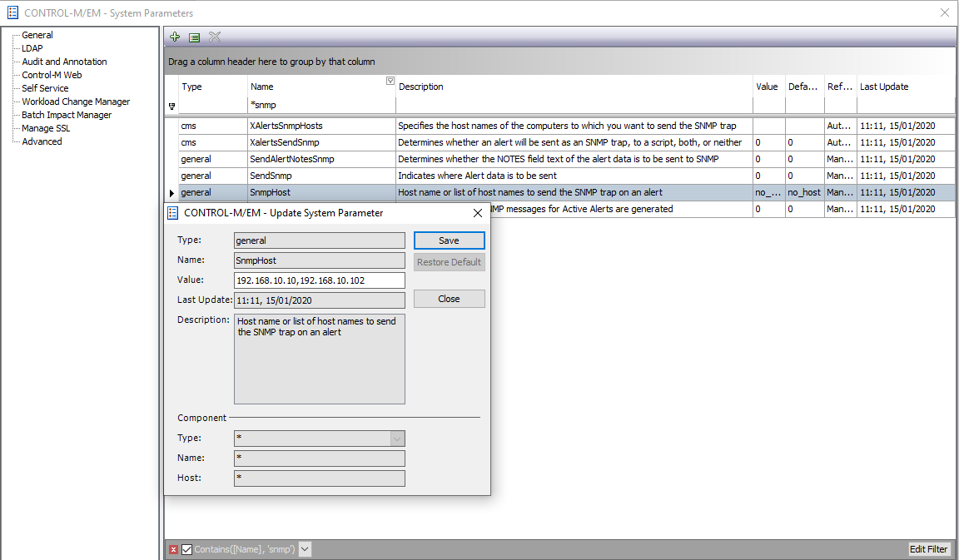The width and height of the screenshot is (959, 560).
Task: Click the green plus add parameter icon
Action: (175, 37)
